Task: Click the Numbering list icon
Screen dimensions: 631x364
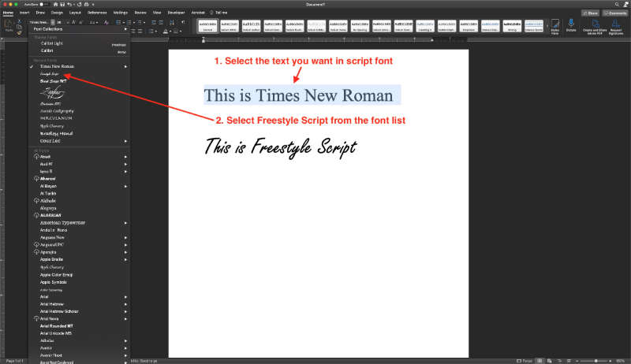Action: click(x=129, y=23)
